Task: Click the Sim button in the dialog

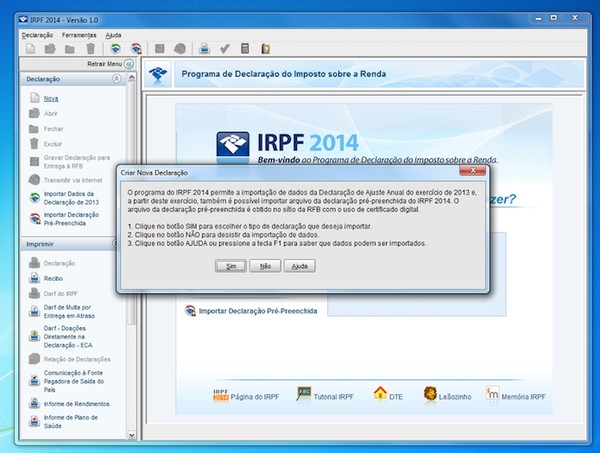Action: tap(231, 266)
